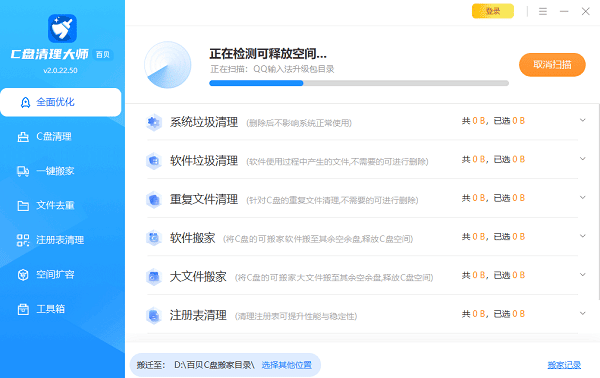Click the 系统垃圾清理 gear icon
This screenshot has height=378, width=600.
click(154, 122)
